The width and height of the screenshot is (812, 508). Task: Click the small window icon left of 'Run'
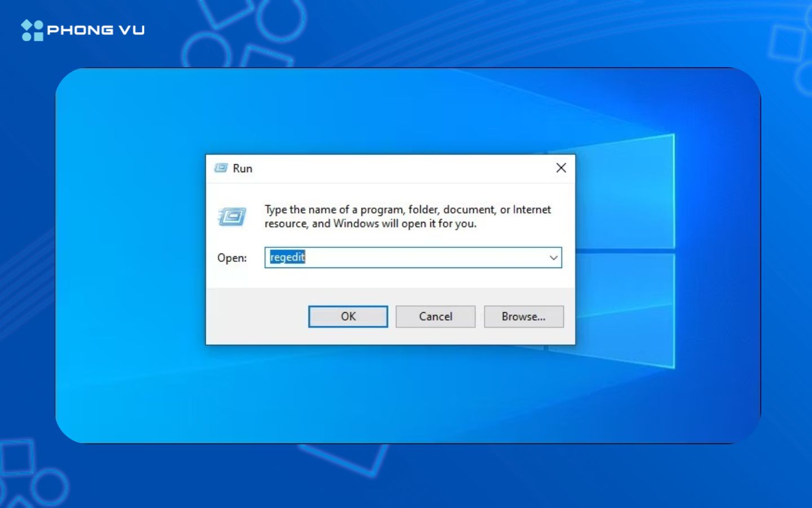pos(221,168)
